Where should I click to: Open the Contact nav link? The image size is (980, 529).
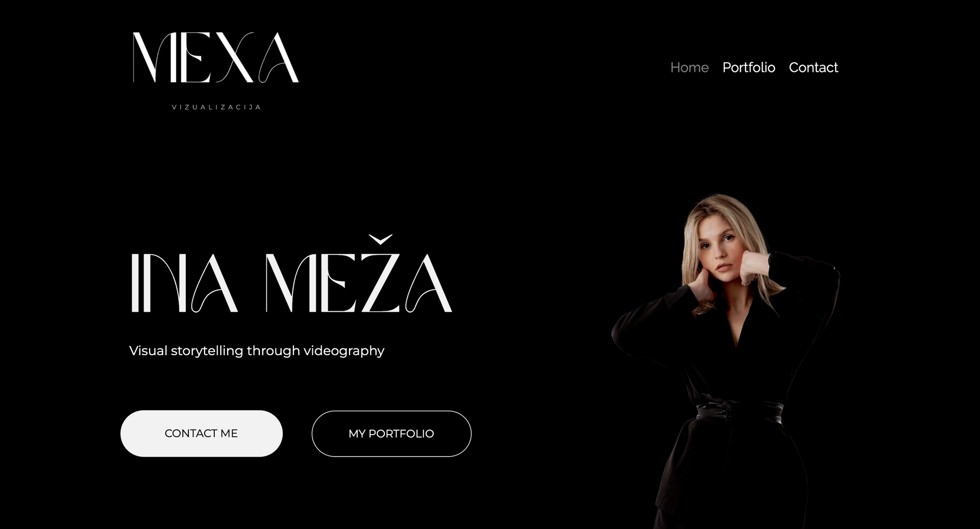[x=813, y=67]
